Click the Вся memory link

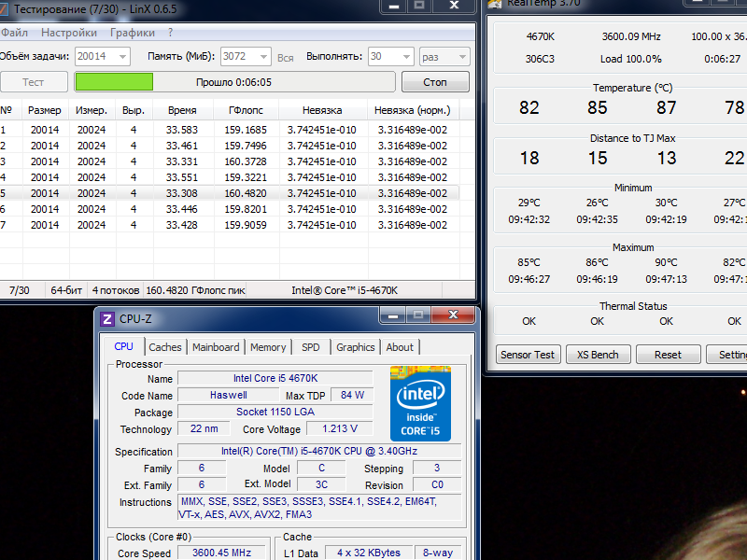286,58
